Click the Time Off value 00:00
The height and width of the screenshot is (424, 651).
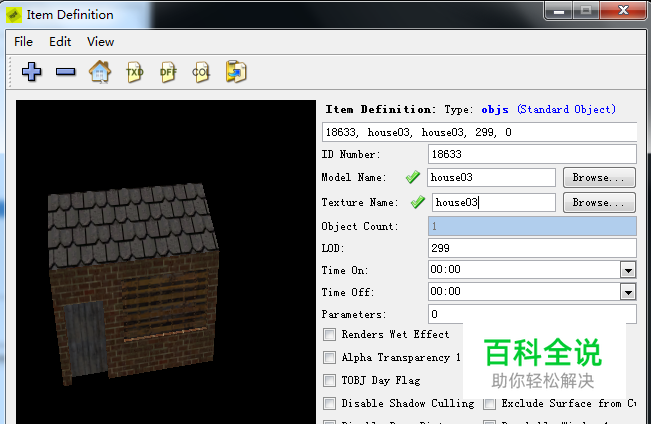445,292
